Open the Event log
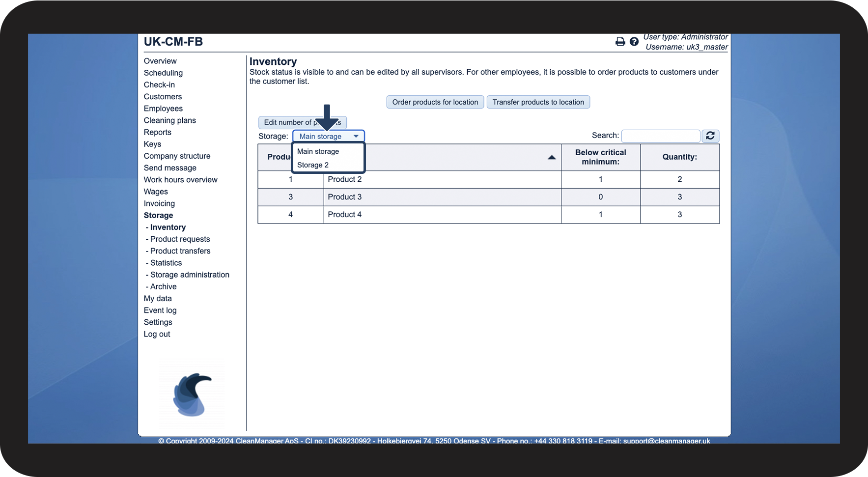The image size is (868, 477). tap(160, 310)
